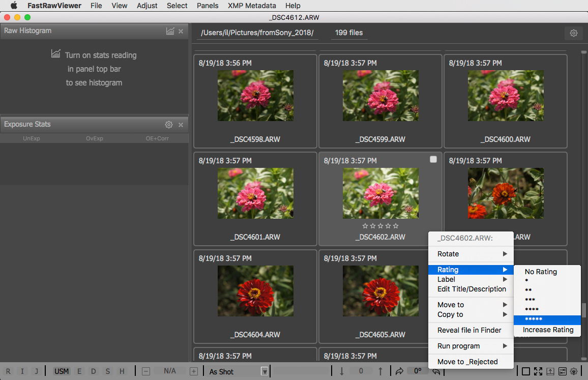Screen dimensions: 588x380
Task: Tick the checkbox on _DSC4602.ARW thumbnail
Action: [x=433, y=159]
